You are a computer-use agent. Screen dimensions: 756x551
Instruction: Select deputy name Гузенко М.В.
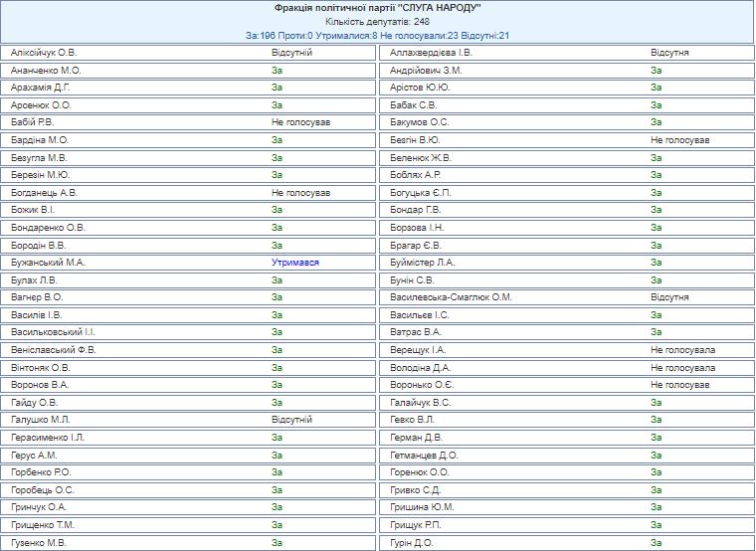pyautogui.click(x=39, y=542)
